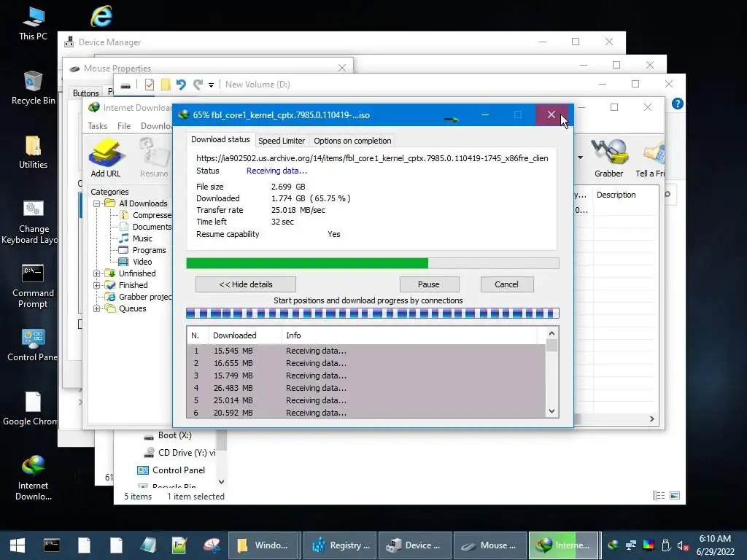Open the Command Prompt taskbar shortcut
Image resolution: width=747 pixels, height=560 pixels.
click(52, 545)
